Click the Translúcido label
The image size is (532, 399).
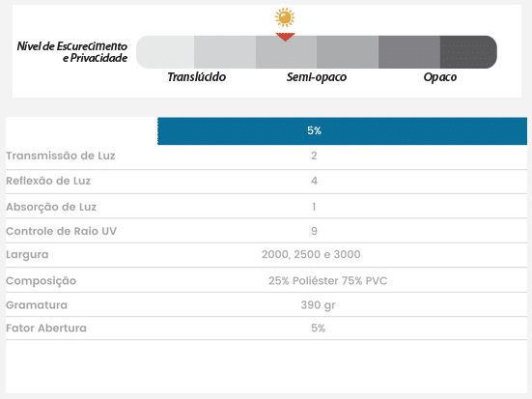click(197, 77)
